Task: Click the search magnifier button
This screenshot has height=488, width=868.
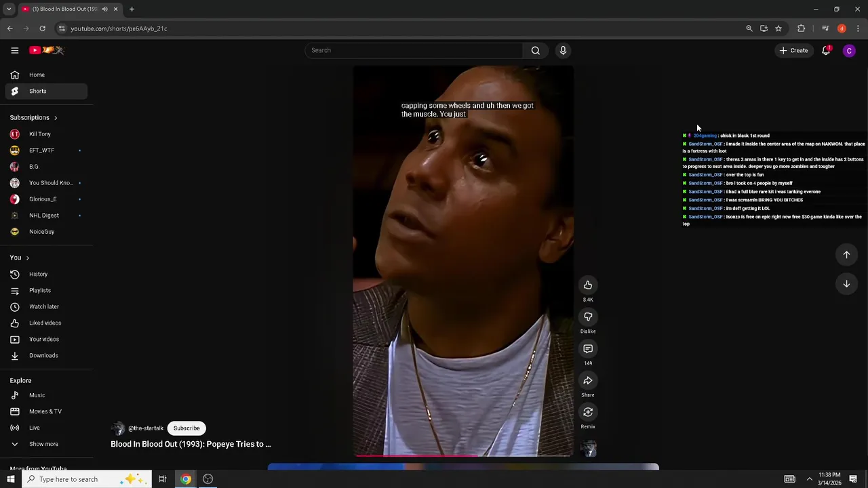Action: [x=536, y=50]
